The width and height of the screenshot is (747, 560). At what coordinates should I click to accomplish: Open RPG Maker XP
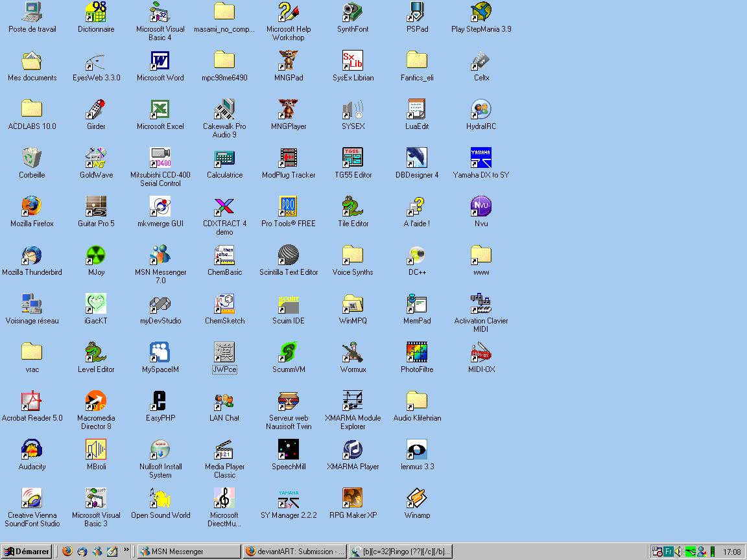[353, 500]
